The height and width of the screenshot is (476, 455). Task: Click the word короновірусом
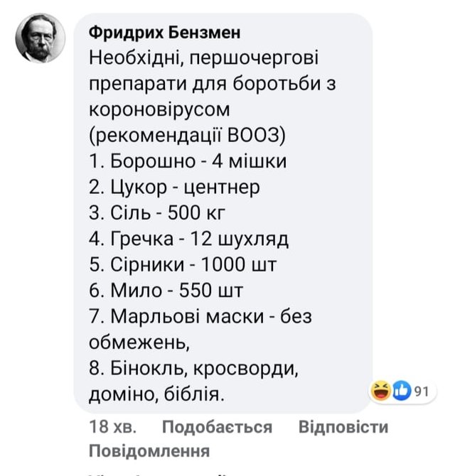point(161,111)
